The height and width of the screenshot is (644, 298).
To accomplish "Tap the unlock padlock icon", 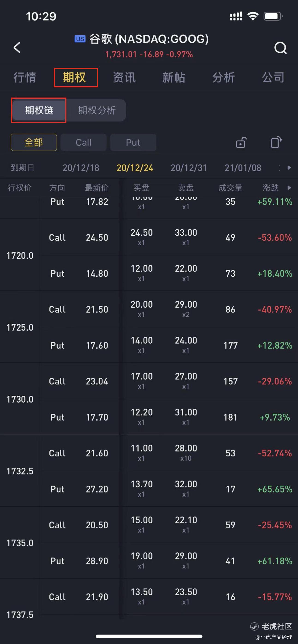I will (241, 142).
